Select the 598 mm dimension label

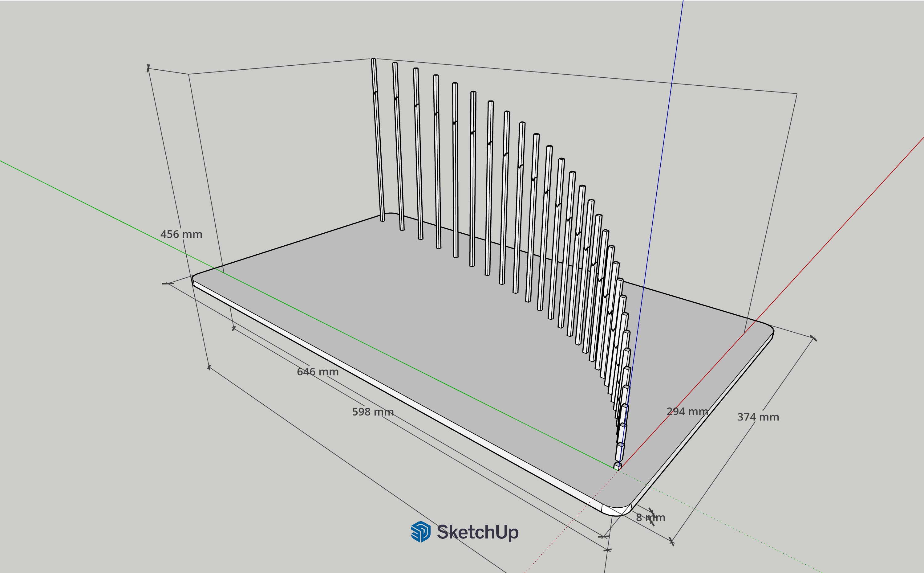click(x=373, y=412)
